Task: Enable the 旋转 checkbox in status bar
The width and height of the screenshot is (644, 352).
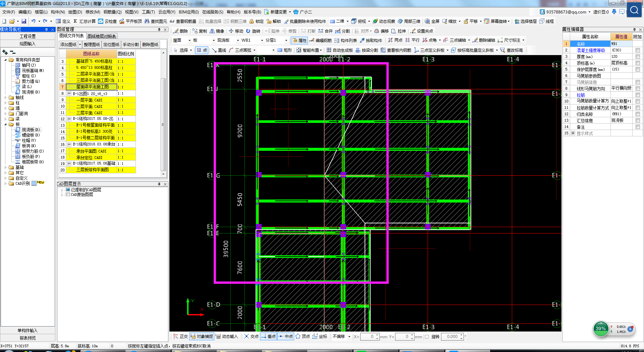Action: 427,337
